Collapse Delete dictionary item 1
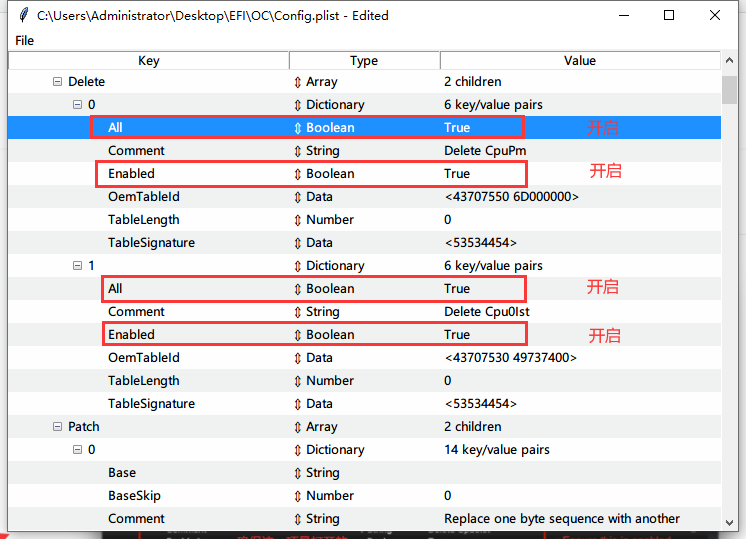The height and width of the screenshot is (539, 746). point(78,266)
